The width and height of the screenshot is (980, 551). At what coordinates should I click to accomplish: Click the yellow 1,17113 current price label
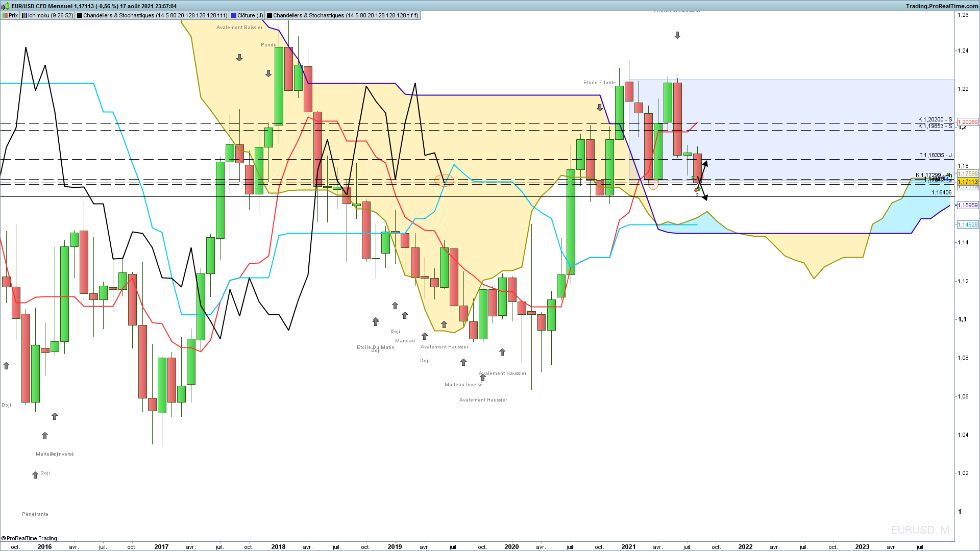pyautogui.click(x=968, y=182)
